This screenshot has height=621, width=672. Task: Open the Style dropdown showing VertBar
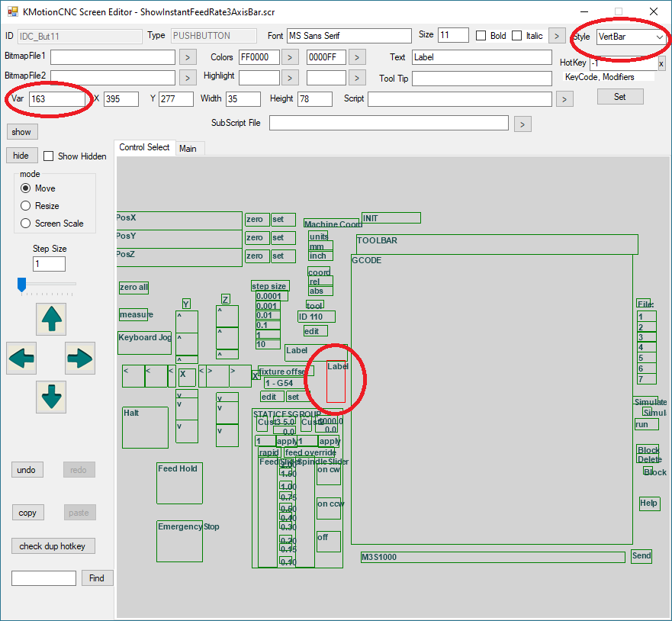coord(630,37)
